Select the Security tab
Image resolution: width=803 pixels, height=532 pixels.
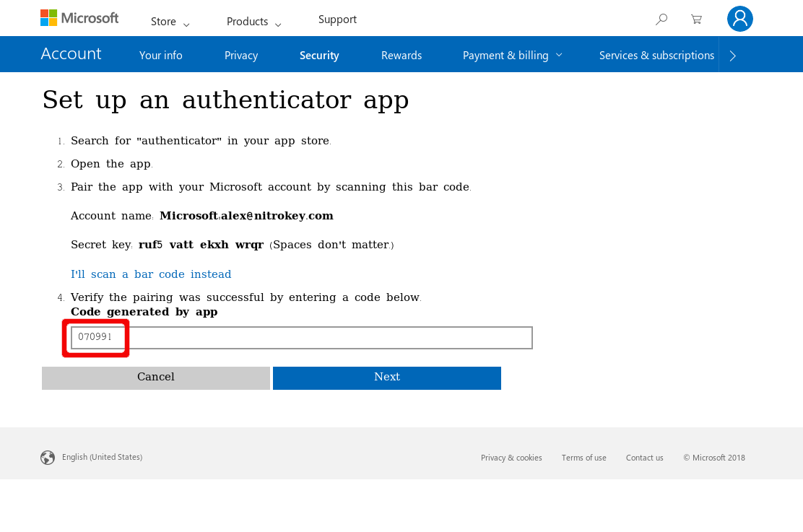pyautogui.click(x=319, y=56)
